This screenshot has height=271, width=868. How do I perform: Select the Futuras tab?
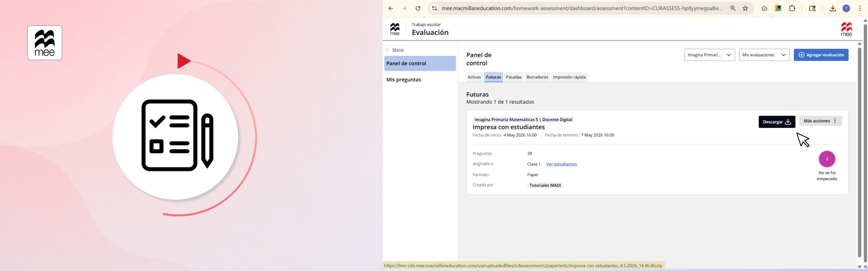point(493,77)
